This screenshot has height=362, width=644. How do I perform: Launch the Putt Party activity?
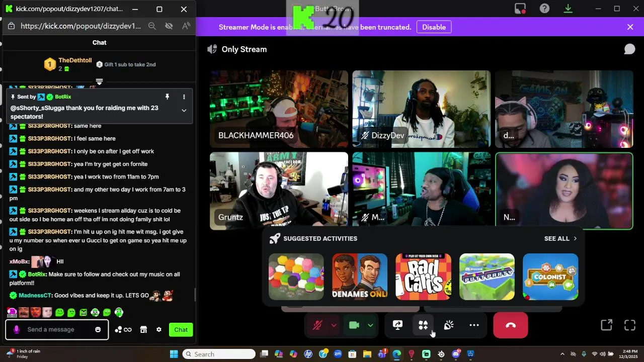point(487,277)
